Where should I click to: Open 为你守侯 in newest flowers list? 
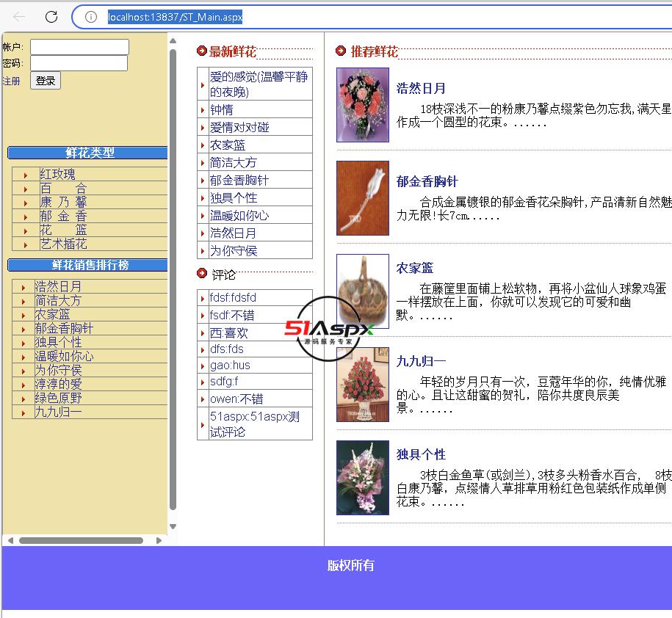click(233, 250)
